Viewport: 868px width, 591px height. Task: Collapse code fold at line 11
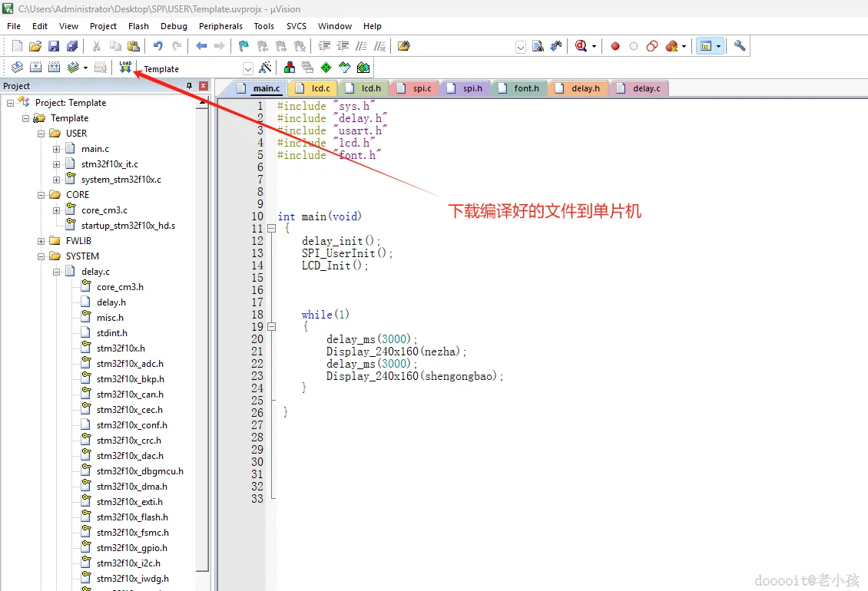(x=271, y=228)
